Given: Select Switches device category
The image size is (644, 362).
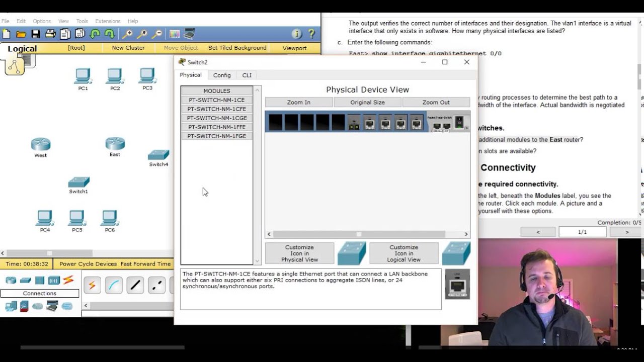Looking at the screenshot, I should click(26, 280).
